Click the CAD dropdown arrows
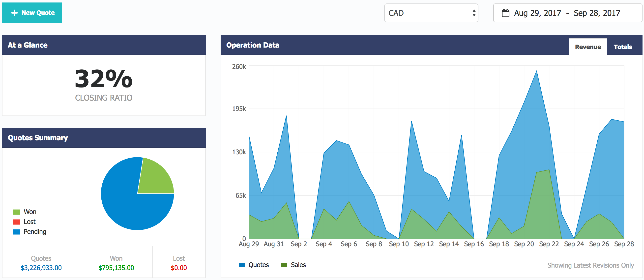The height and width of the screenshot is (280, 644). (474, 13)
